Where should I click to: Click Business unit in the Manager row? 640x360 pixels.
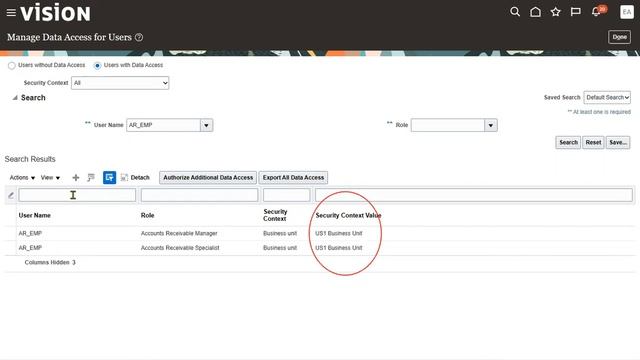tap(280, 233)
